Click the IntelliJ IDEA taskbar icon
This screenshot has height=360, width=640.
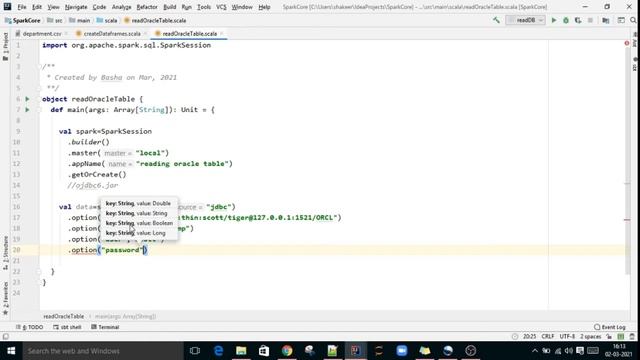pyautogui.click(x=356, y=351)
